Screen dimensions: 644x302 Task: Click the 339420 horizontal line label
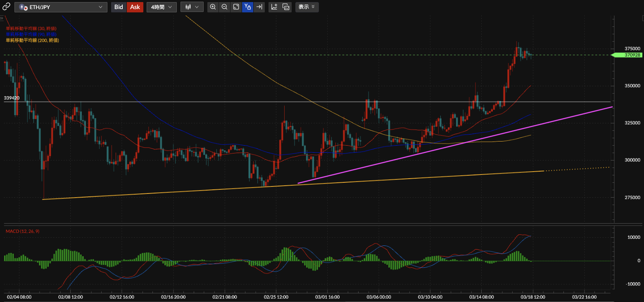(x=12, y=98)
